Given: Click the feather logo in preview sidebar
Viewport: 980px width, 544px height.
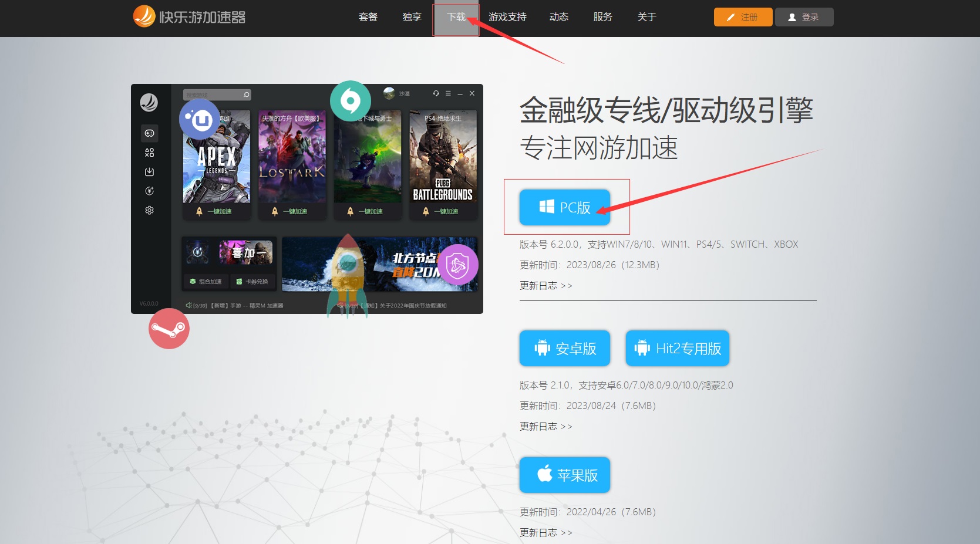Looking at the screenshot, I should (149, 103).
